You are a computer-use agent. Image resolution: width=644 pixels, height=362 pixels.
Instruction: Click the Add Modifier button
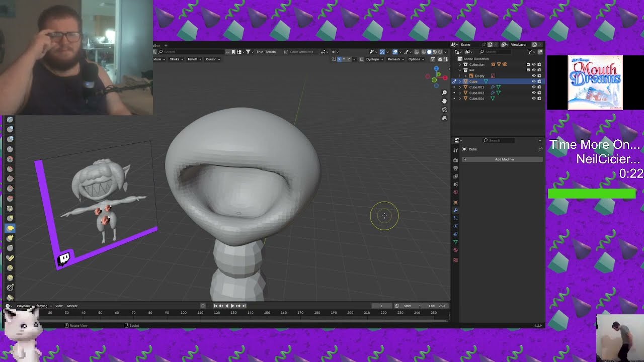(503, 159)
